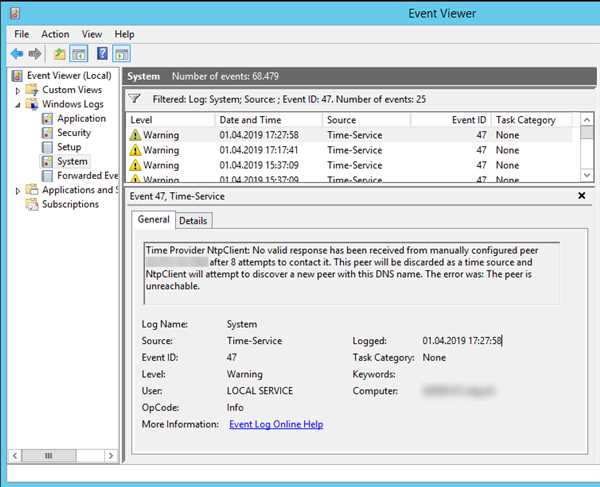Sort by Event ID column header

point(451,120)
